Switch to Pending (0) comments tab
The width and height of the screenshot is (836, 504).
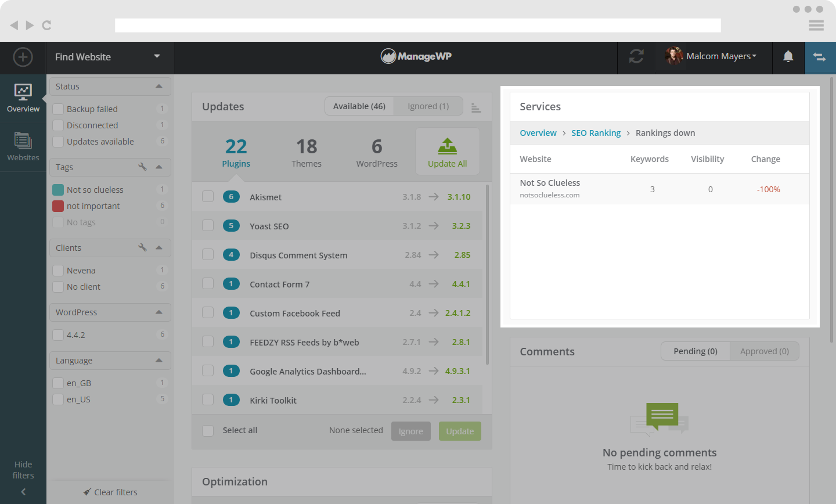696,351
